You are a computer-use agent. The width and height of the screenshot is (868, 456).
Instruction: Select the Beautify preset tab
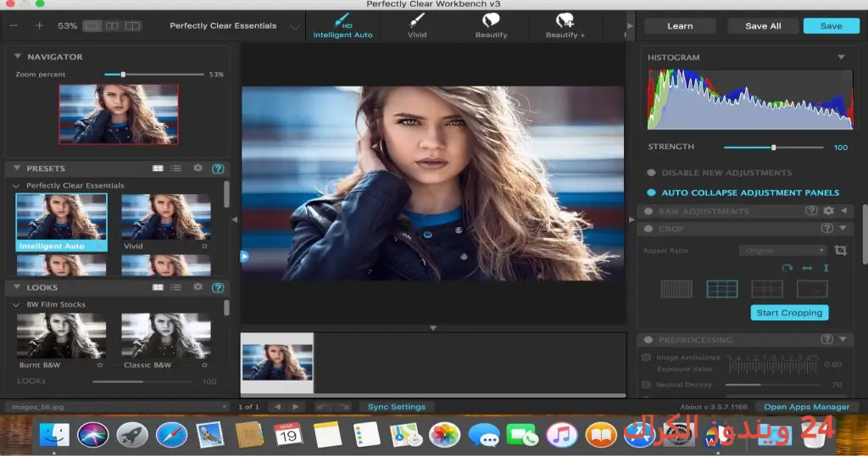point(491,25)
